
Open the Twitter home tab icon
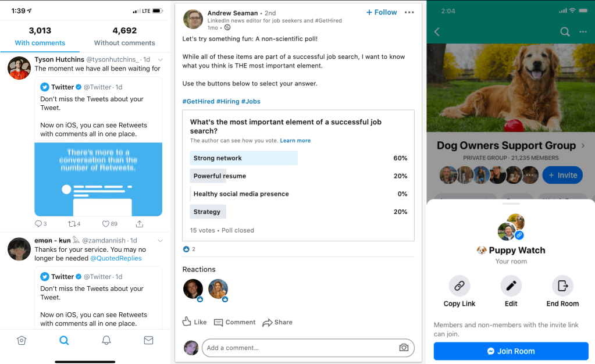[22, 341]
